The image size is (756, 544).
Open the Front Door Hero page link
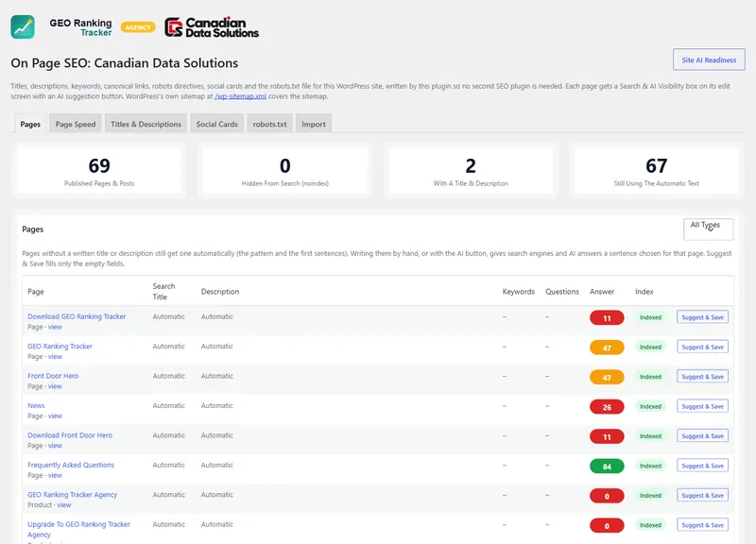[x=53, y=376]
